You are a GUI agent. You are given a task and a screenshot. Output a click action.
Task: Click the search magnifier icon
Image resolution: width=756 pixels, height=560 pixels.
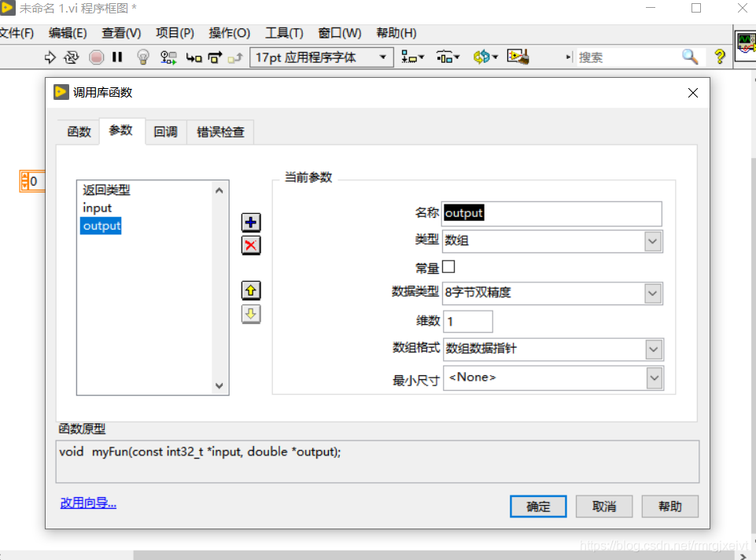click(690, 57)
